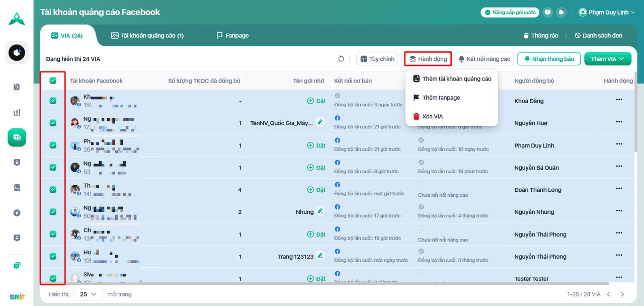Viewport: 644px width, 306px height.
Task: Uncheck the select-all header checkbox
Action: tap(53, 81)
